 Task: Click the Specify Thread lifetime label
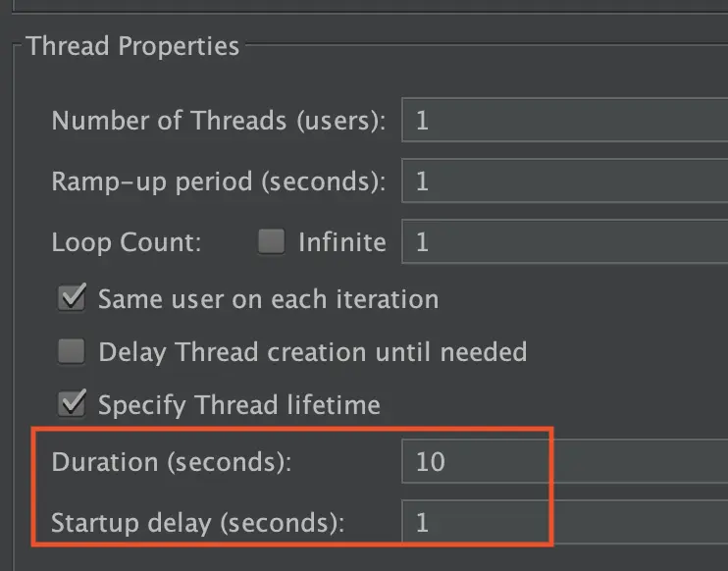pyautogui.click(x=239, y=405)
